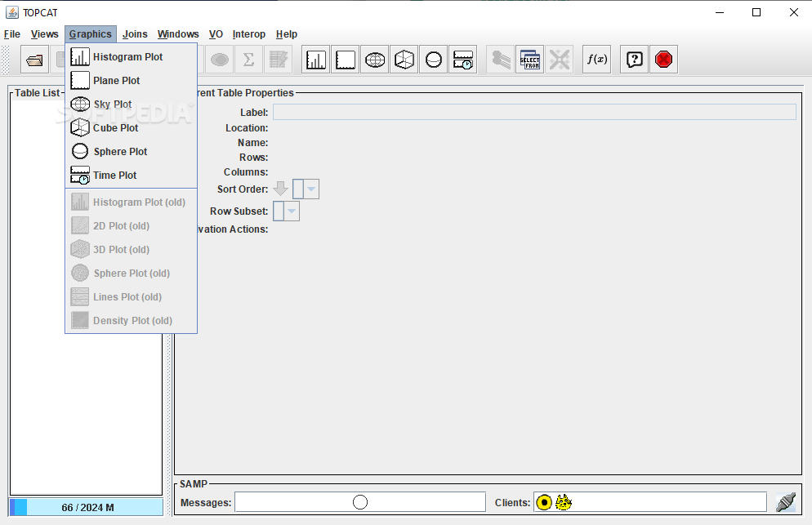Click the 66 / 2024 M memory bar

click(x=86, y=507)
